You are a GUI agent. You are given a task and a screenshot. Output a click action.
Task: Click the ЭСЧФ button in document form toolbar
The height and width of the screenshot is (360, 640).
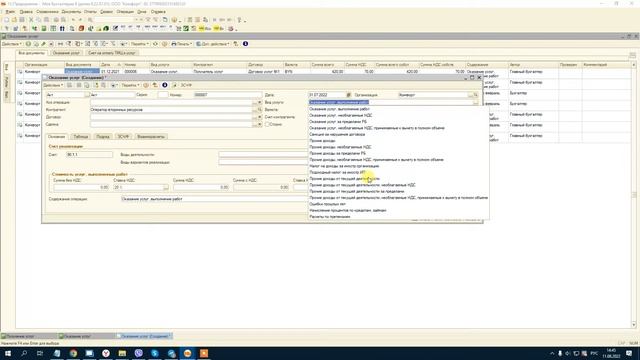click(x=186, y=85)
